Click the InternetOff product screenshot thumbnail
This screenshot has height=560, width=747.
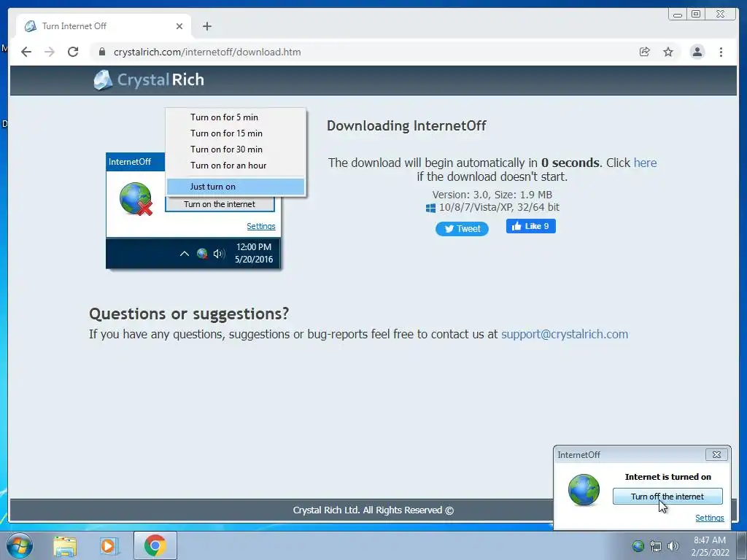(206, 189)
